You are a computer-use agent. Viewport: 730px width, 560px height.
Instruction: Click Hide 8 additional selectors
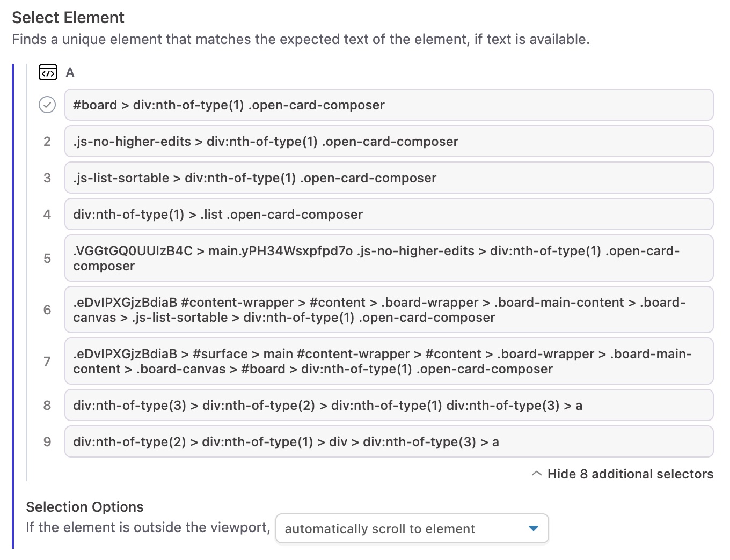point(630,474)
